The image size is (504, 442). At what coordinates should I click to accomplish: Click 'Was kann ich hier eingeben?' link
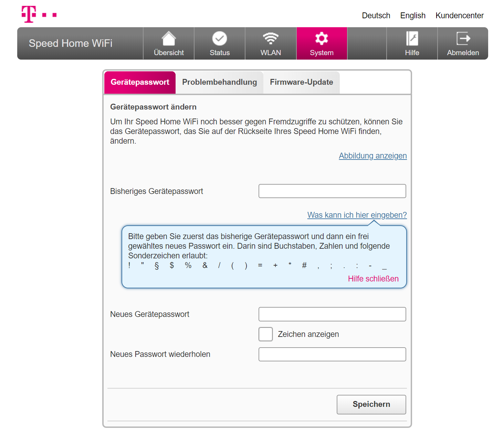pyautogui.click(x=357, y=215)
